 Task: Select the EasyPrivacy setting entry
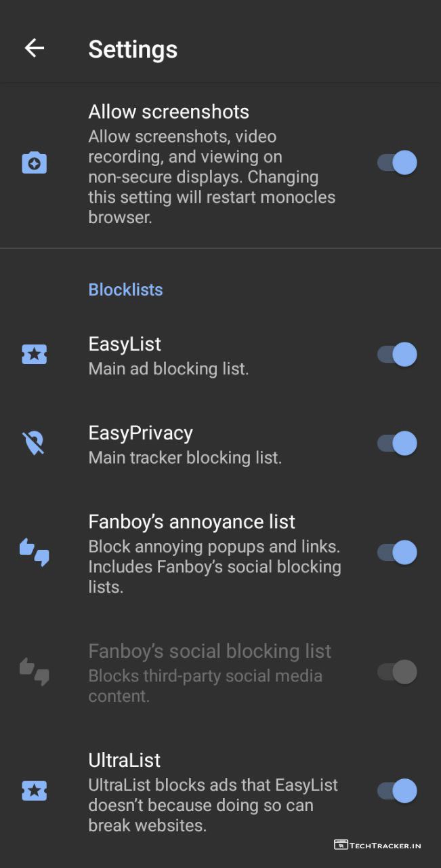click(141, 433)
